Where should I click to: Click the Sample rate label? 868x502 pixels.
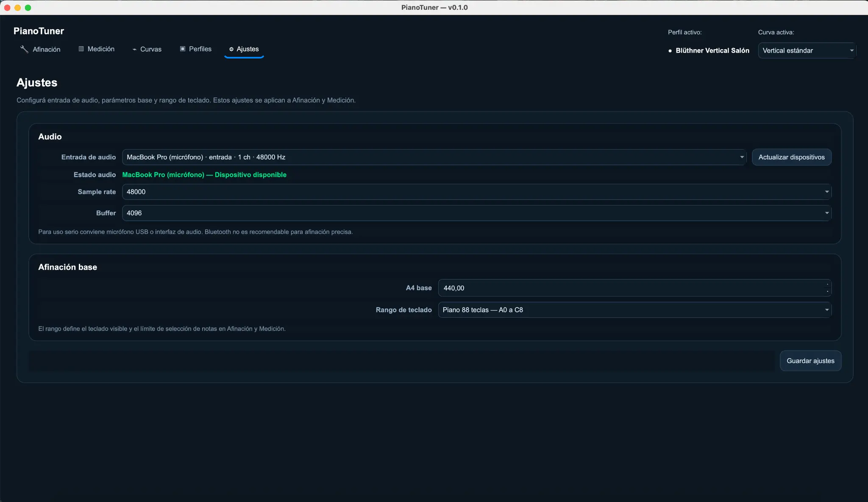tap(97, 192)
